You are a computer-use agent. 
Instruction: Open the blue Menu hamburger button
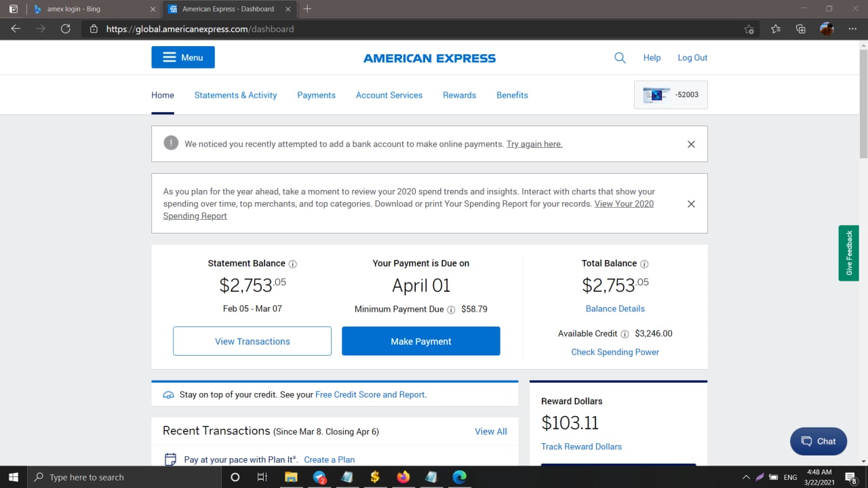(x=183, y=58)
